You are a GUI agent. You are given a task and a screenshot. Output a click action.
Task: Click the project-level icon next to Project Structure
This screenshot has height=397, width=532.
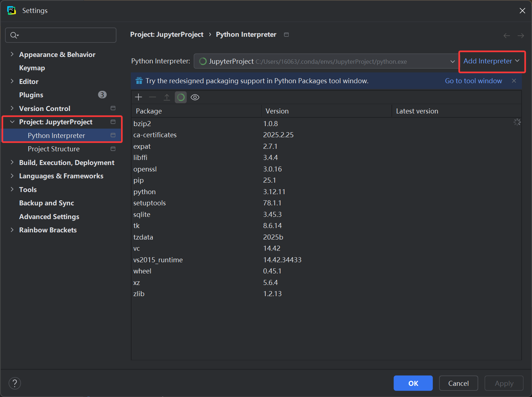pos(113,149)
